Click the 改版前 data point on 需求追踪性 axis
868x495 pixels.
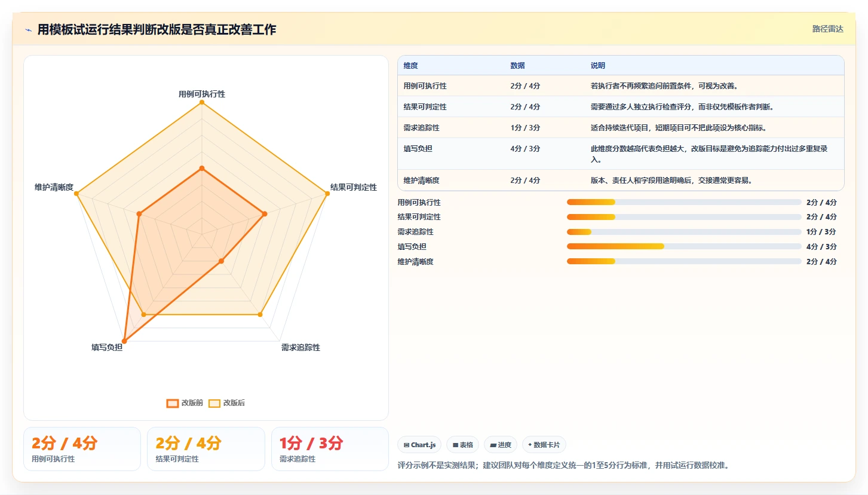coord(221,261)
